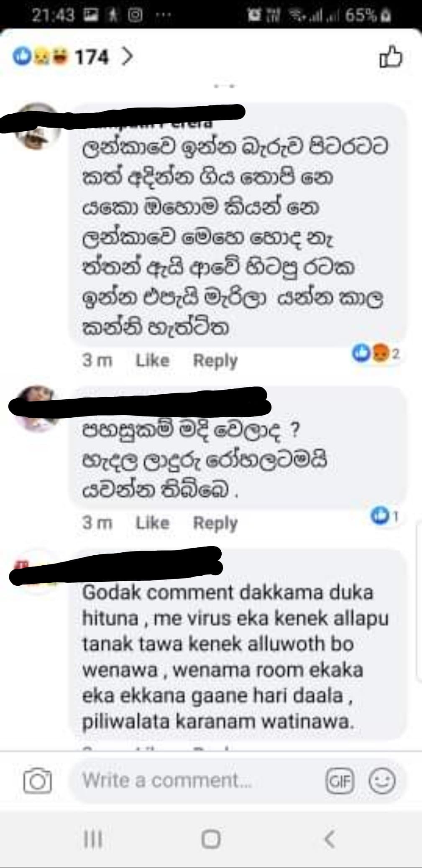Tap the Android back navigation arrow

(330, 839)
